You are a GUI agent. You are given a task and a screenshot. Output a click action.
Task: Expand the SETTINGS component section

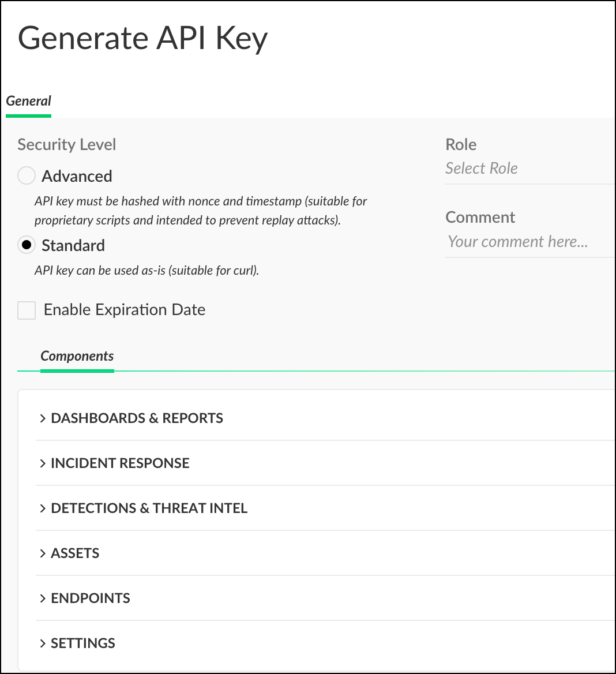(x=82, y=643)
